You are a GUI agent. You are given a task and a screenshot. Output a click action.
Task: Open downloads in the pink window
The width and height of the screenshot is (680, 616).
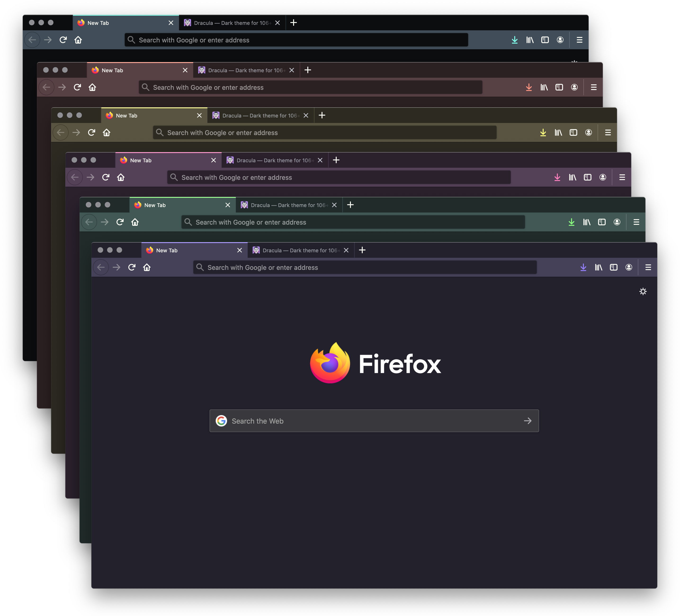557,177
